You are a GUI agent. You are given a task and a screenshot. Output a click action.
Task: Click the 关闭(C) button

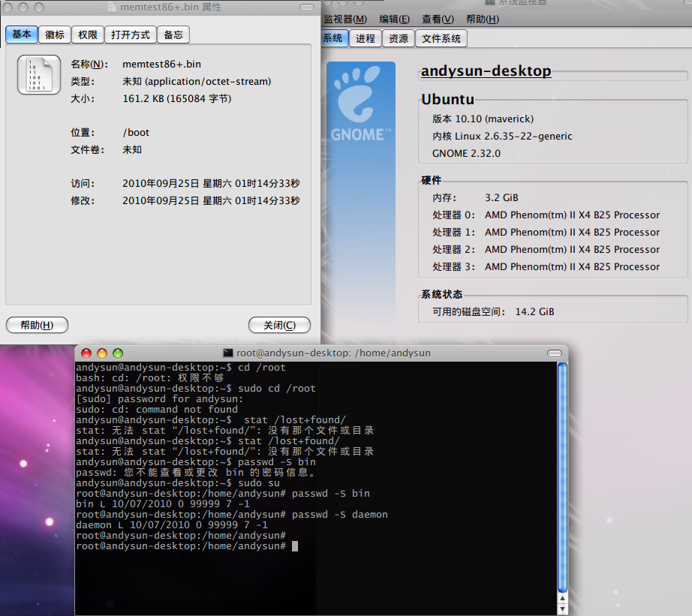pyautogui.click(x=279, y=325)
